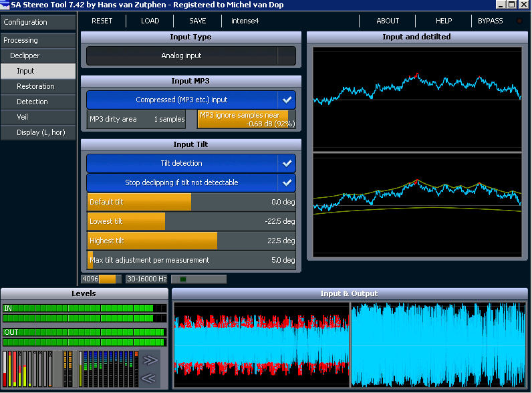This screenshot has width=532, height=393.
Task: Toggle the Tilt detection checkmark
Action: pos(287,163)
